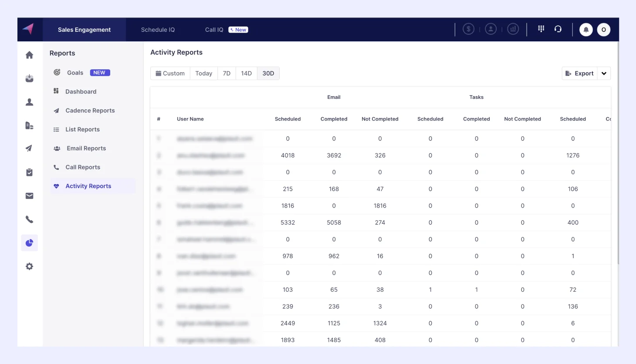
Task: Switch to the Schedule IQ tab
Action: tap(158, 30)
